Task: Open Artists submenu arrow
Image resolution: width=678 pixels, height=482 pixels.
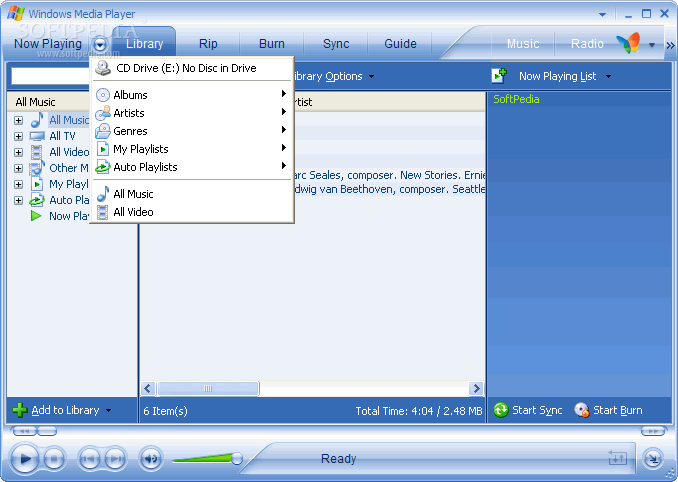Action: coord(284,112)
